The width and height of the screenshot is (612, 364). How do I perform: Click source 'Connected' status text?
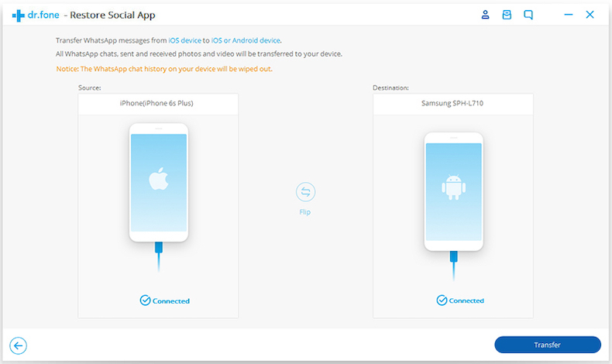click(x=171, y=300)
